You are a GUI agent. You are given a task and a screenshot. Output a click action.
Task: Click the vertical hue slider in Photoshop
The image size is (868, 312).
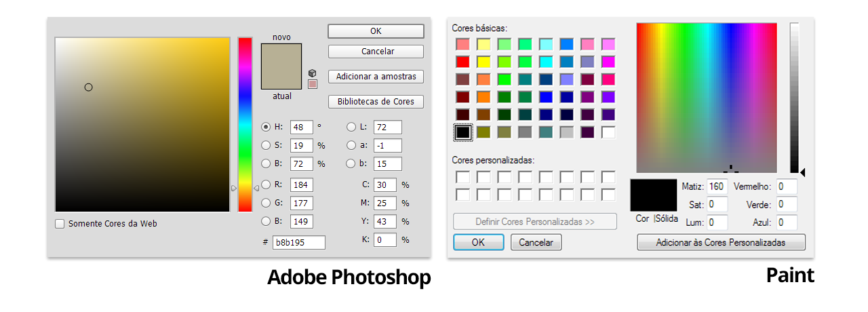click(245, 124)
